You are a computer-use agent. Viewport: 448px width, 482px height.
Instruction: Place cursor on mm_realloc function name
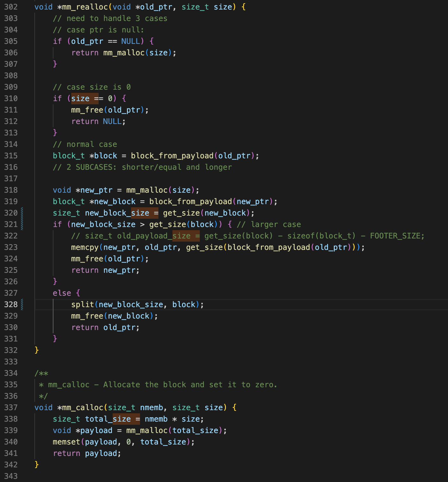coord(85,7)
